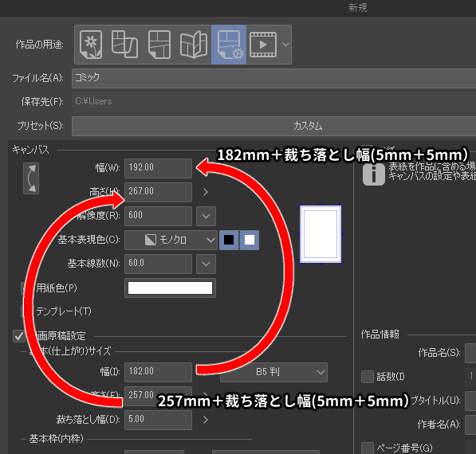Screen dimensions: 476x454
Task: Toggle the 話数(I) checkbox
Action: 368,377
